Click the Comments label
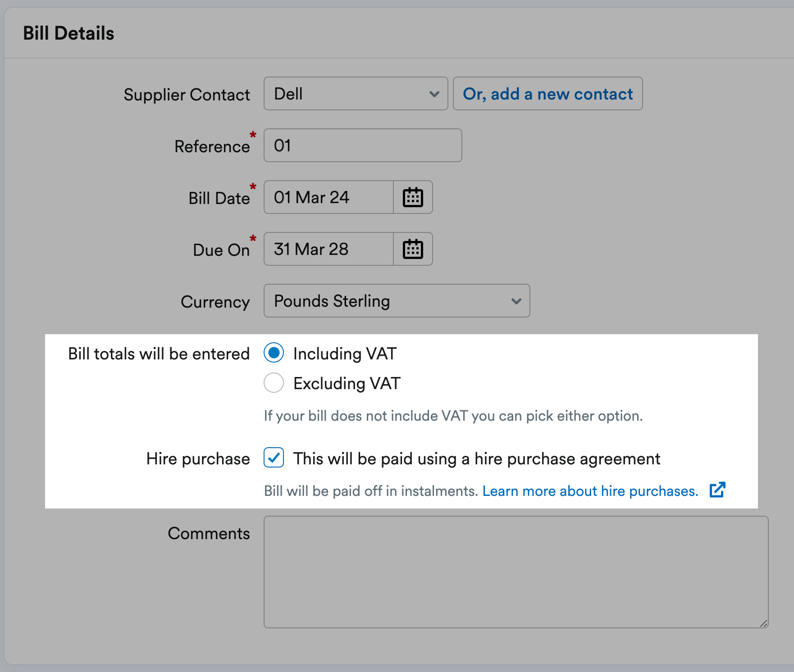 pos(209,534)
